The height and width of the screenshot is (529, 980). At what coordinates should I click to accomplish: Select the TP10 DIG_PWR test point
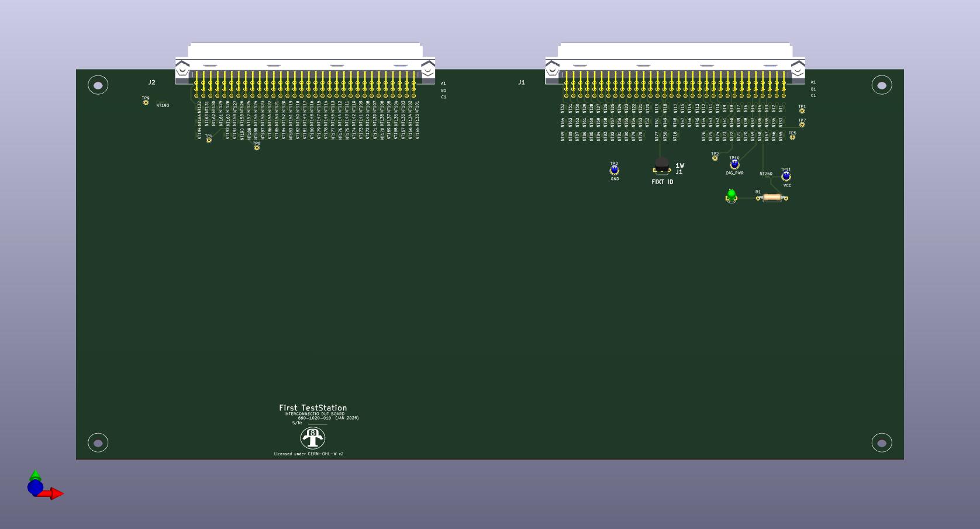pos(734,165)
